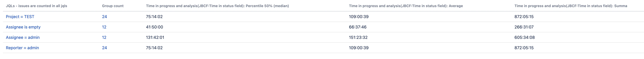Click the Summa column header

571,6
